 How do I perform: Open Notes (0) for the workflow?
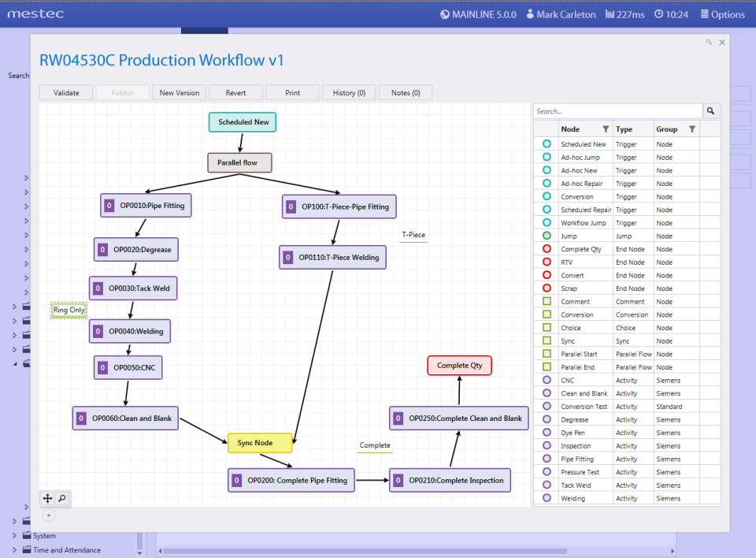click(x=405, y=92)
